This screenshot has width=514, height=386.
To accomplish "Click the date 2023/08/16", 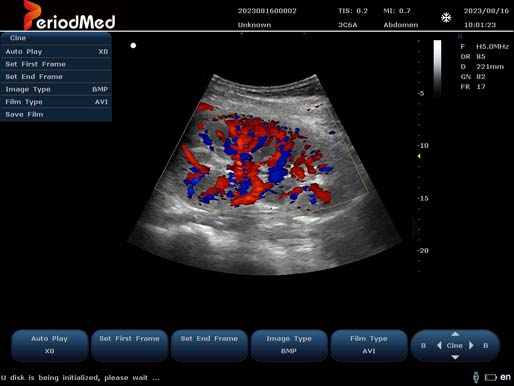I will pos(486,11).
